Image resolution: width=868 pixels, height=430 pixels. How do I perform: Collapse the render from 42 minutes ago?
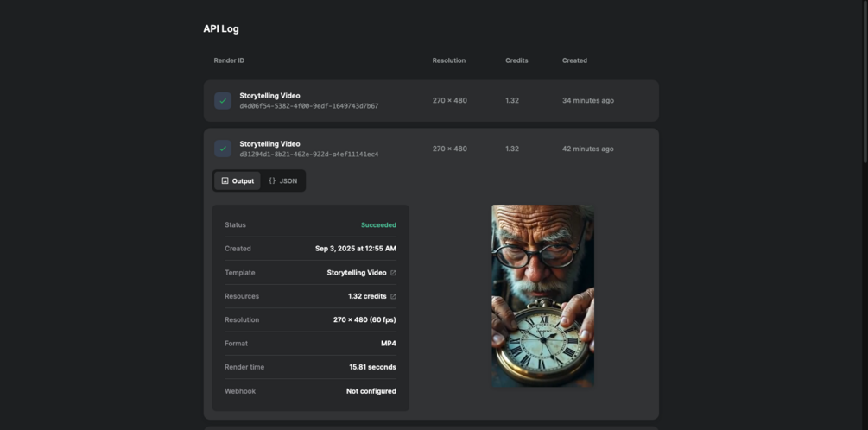pyautogui.click(x=431, y=149)
